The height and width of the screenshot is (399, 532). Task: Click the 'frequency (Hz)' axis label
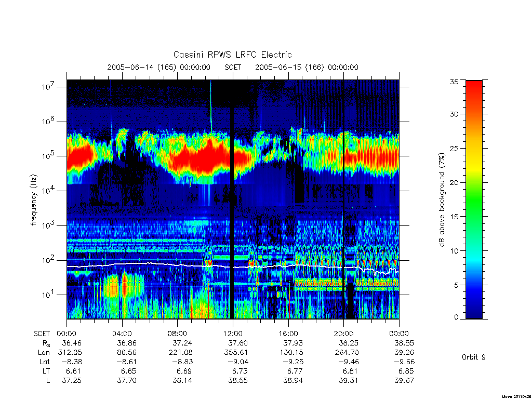[34, 200]
